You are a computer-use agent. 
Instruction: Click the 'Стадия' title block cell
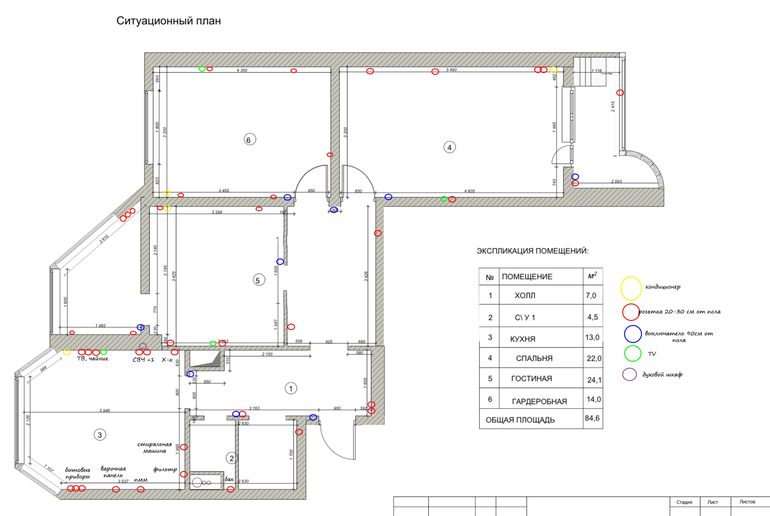[684, 501]
